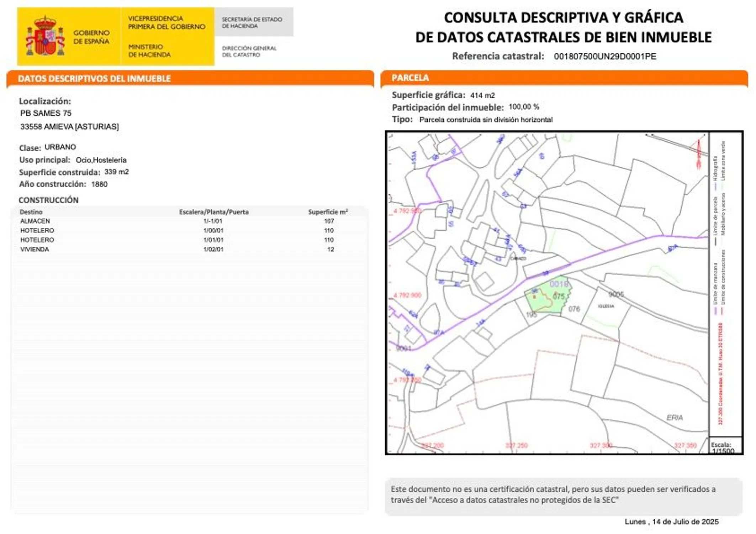Click the DATOS DESCRIPTIVOS DEL INMUEBLE header
The width and height of the screenshot is (756, 534).
(94, 79)
